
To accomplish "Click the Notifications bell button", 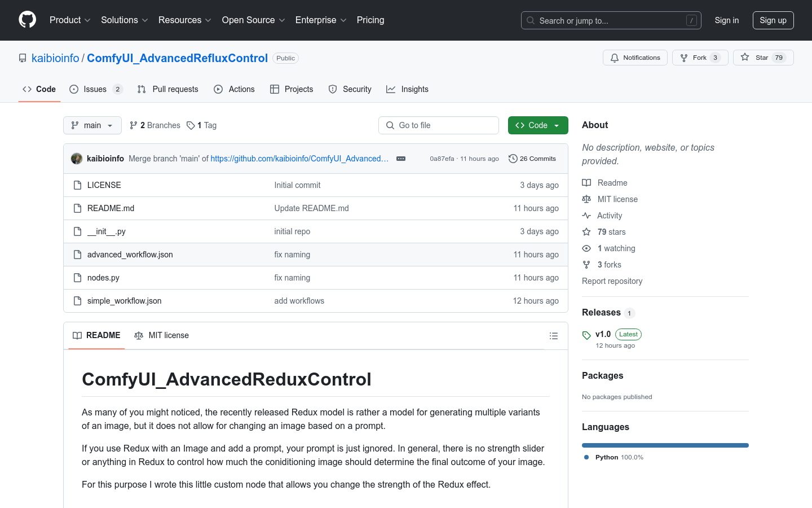I will click(x=636, y=58).
